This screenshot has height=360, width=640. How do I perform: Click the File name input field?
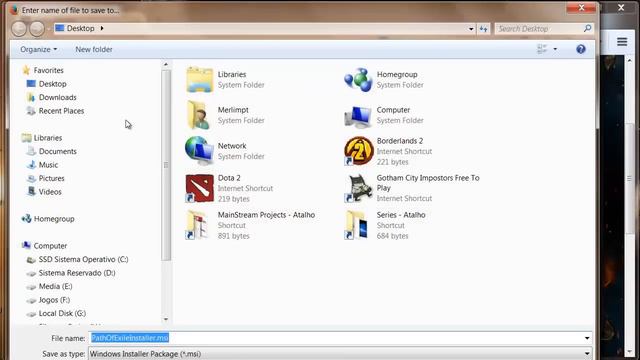[340, 338]
